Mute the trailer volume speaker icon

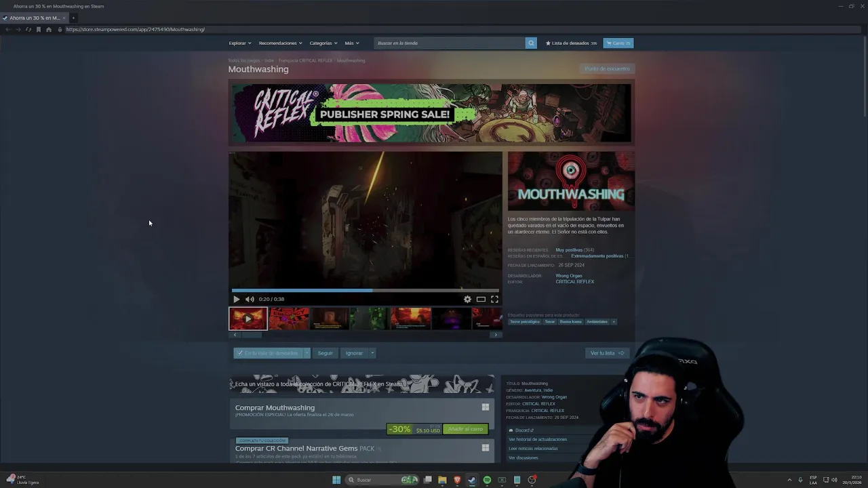click(x=250, y=299)
